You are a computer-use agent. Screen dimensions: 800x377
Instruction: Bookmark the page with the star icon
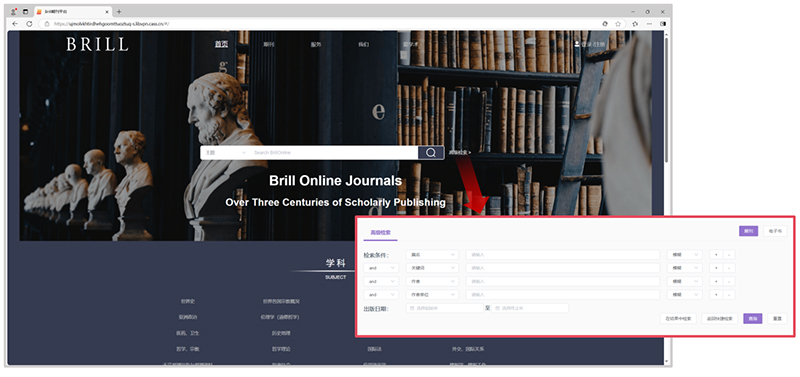618,23
